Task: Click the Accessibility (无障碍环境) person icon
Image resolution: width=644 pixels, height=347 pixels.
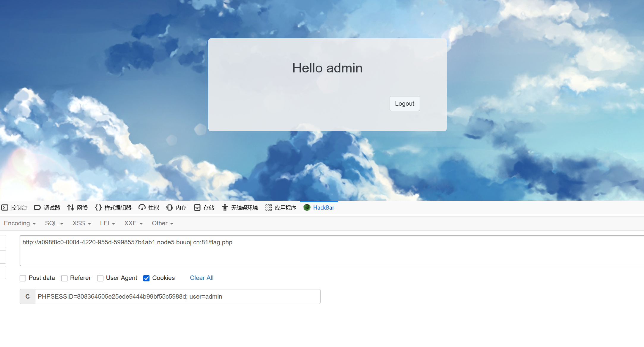Action: point(225,207)
